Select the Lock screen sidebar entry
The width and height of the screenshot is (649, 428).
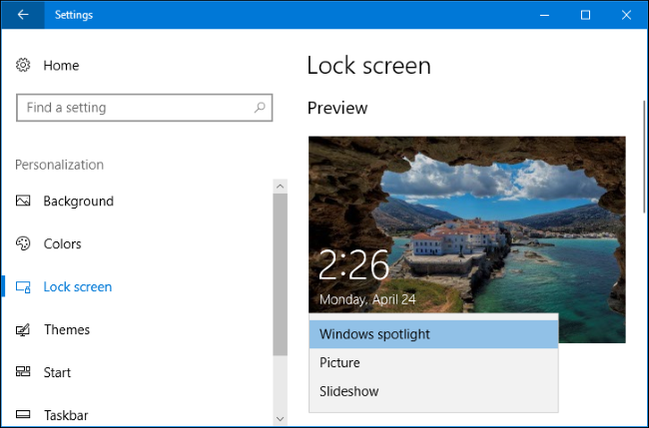click(77, 287)
